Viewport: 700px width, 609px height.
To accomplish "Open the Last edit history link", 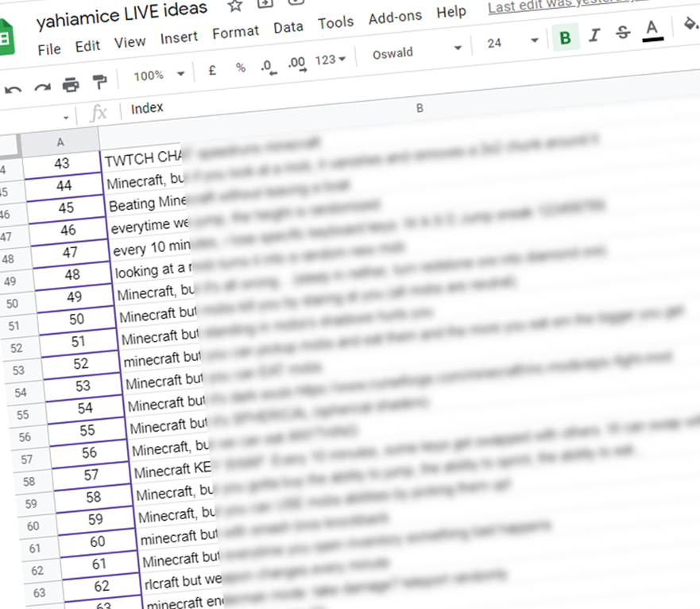I will pos(568,5).
